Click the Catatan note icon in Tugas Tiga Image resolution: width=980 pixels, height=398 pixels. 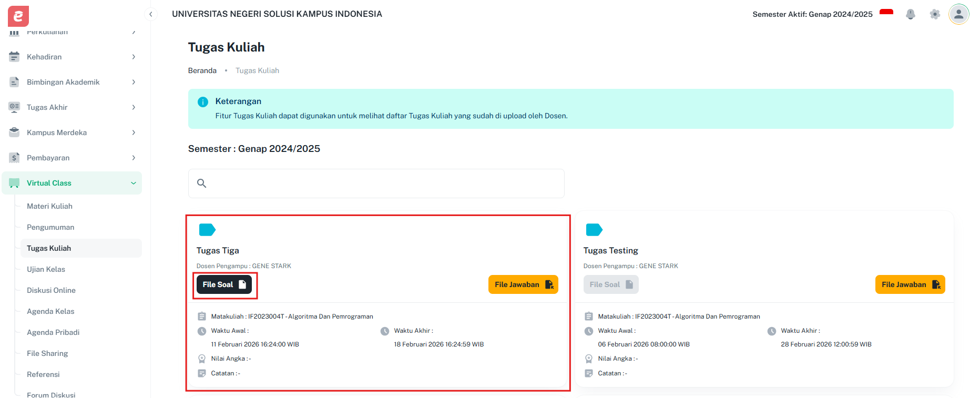pyautogui.click(x=202, y=373)
